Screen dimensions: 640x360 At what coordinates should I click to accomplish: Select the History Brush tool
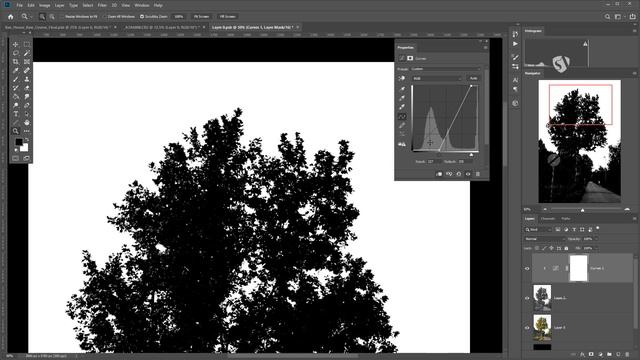16,88
